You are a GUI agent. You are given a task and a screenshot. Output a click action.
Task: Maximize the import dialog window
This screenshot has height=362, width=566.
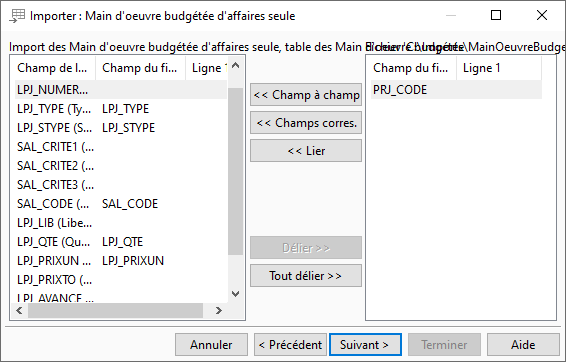click(496, 15)
